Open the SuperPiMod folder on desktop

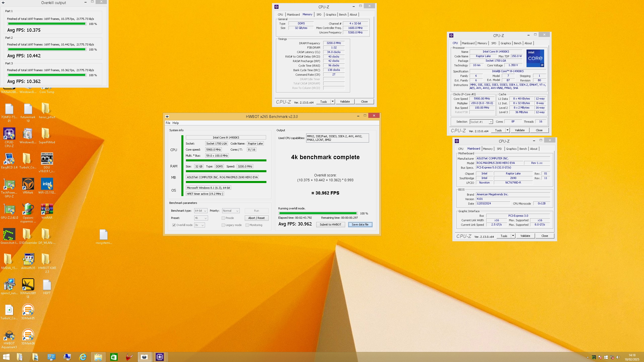(47, 136)
